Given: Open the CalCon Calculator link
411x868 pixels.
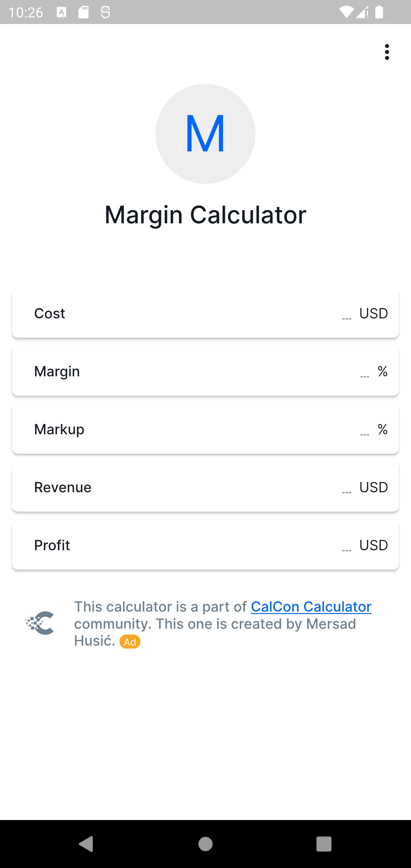Looking at the screenshot, I should click(311, 606).
